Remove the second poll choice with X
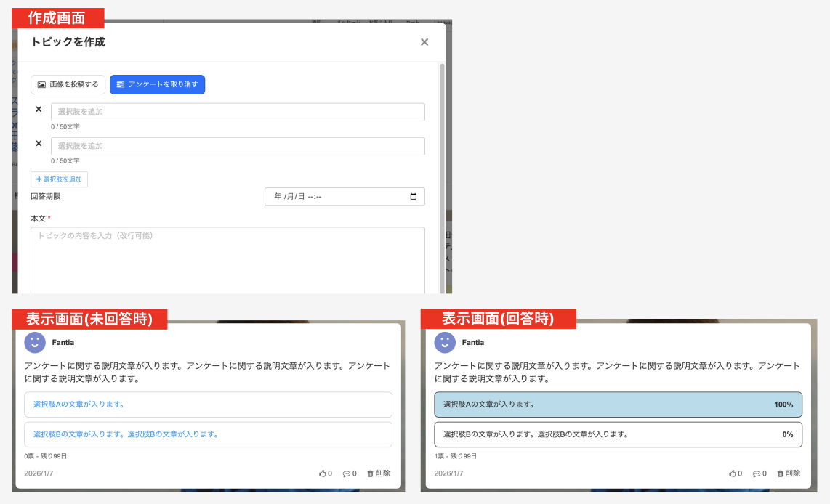 pos(39,144)
